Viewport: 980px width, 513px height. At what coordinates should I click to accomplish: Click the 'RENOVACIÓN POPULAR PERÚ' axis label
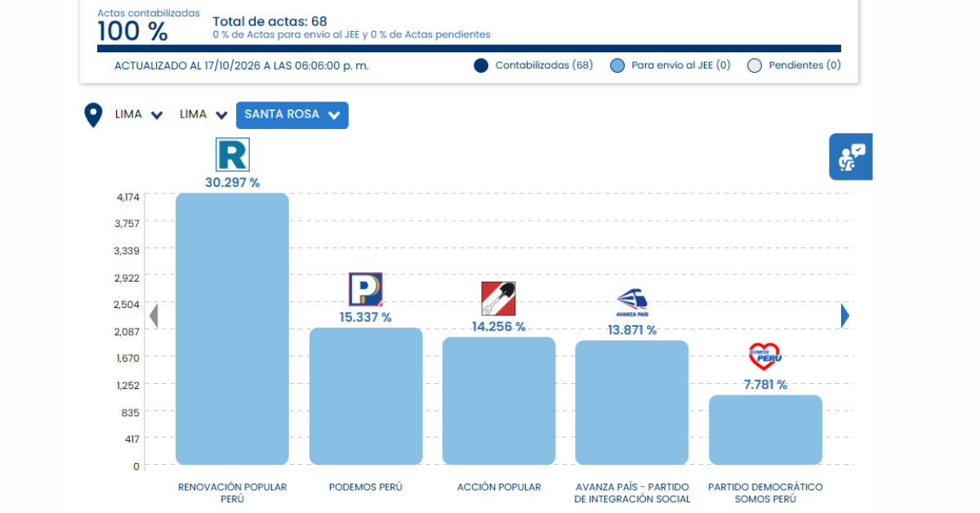[x=232, y=493]
